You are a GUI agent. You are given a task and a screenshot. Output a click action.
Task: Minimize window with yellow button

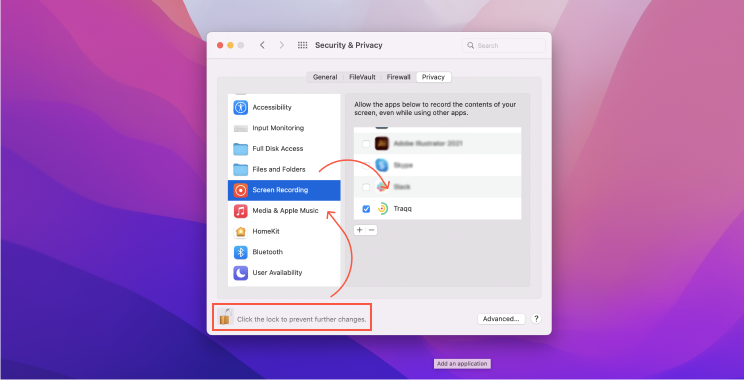[231, 45]
